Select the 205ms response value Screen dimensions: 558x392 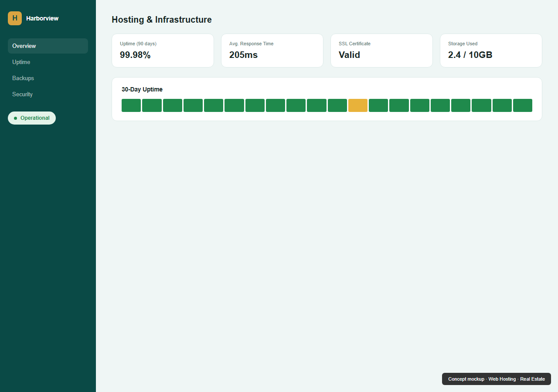click(243, 55)
